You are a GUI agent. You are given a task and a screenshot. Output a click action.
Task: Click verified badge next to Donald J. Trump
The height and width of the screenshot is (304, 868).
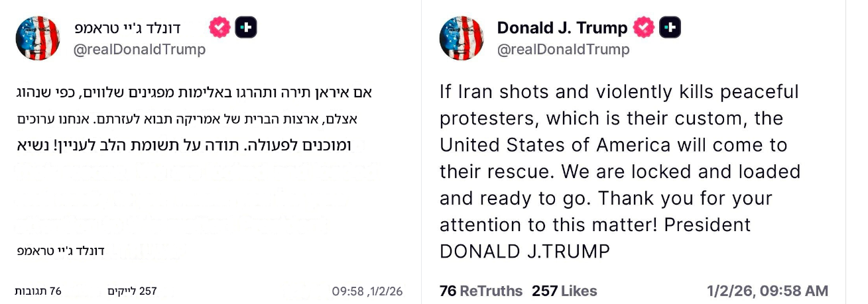click(x=643, y=28)
